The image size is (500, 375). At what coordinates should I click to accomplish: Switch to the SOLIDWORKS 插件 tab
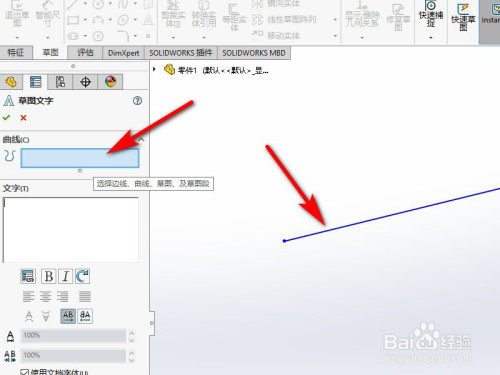click(181, 53)
